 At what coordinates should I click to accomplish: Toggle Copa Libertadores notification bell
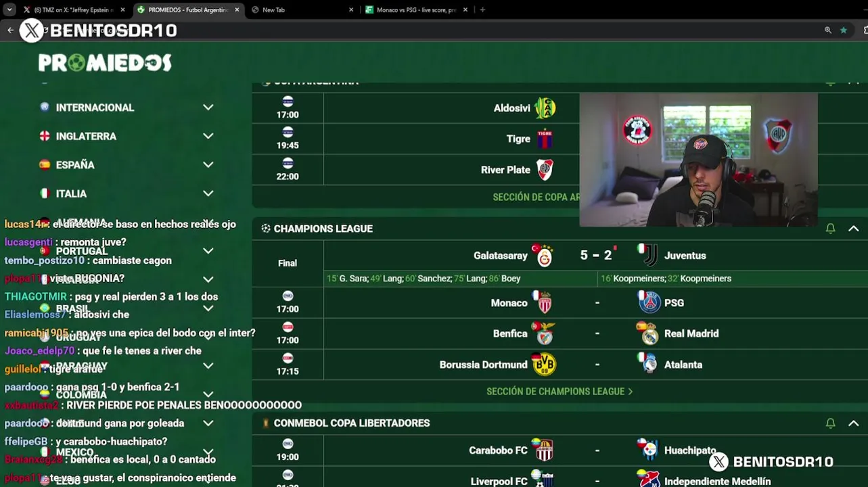tap(830, 423)
